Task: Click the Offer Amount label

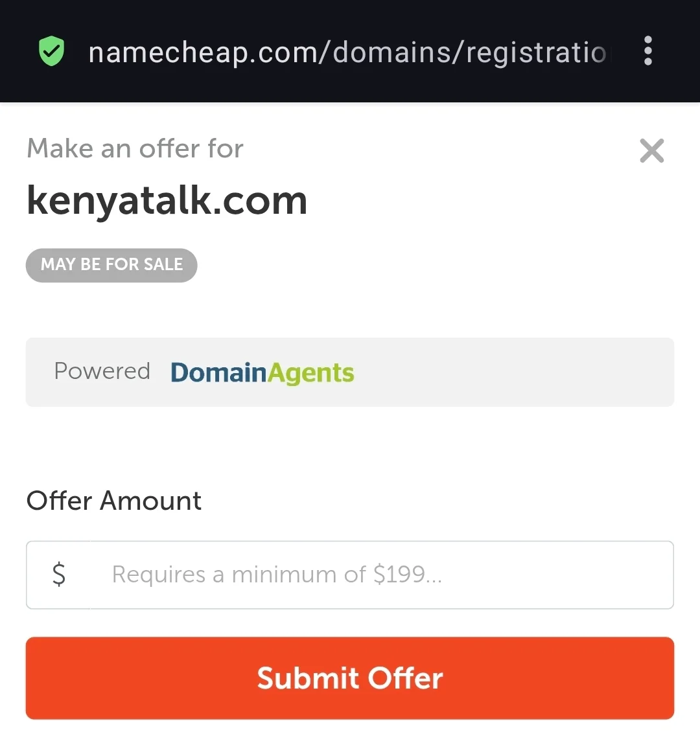Action: (113, 501)
